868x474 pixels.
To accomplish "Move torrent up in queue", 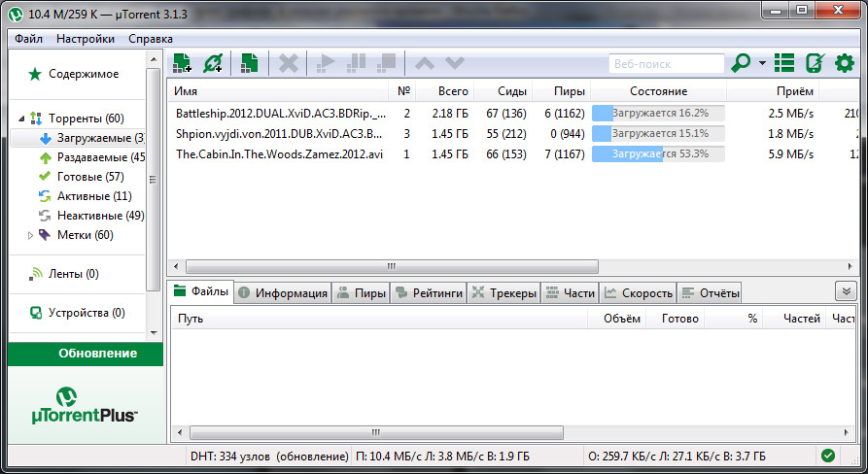I will [425, 63].
